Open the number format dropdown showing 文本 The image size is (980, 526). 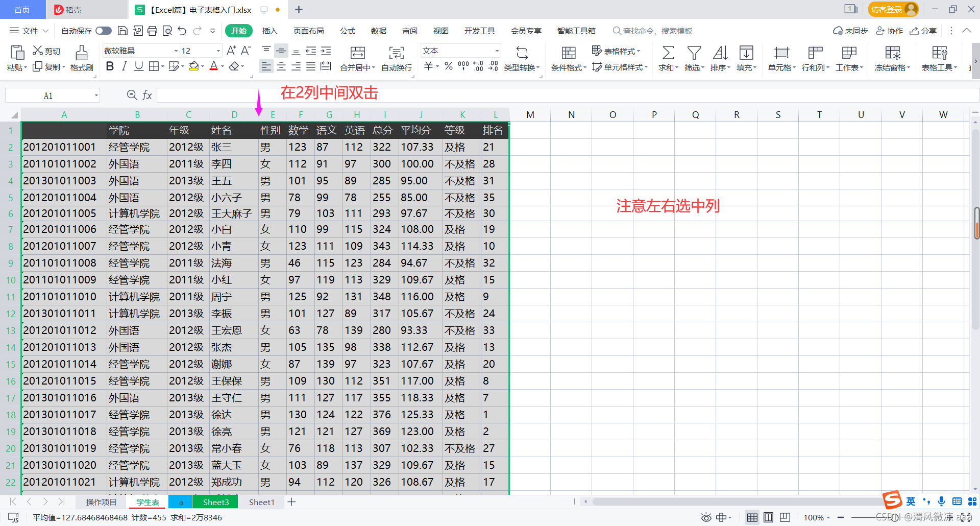[x=497, y=51]
